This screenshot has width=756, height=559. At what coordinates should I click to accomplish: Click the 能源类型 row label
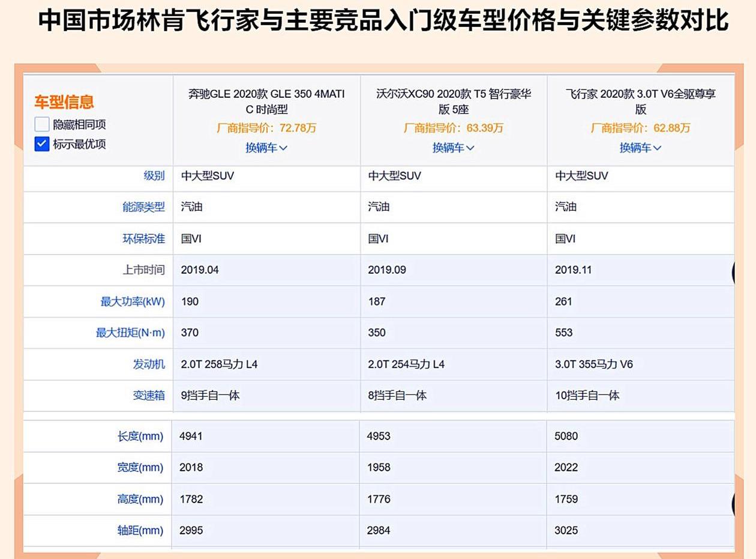143,207
